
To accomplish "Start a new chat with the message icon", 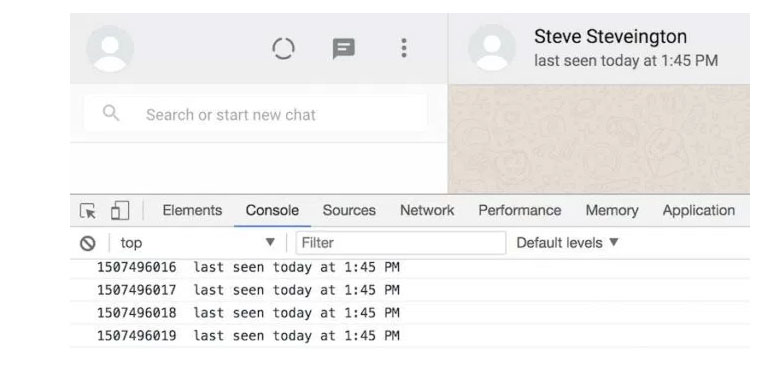I will 344,49.
